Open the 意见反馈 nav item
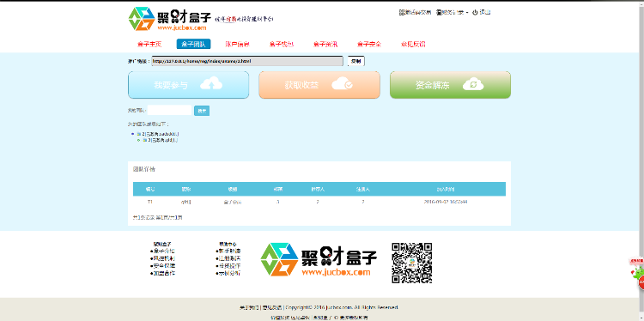The height and width of the screenshot is (321, 644). pos(413,45)
